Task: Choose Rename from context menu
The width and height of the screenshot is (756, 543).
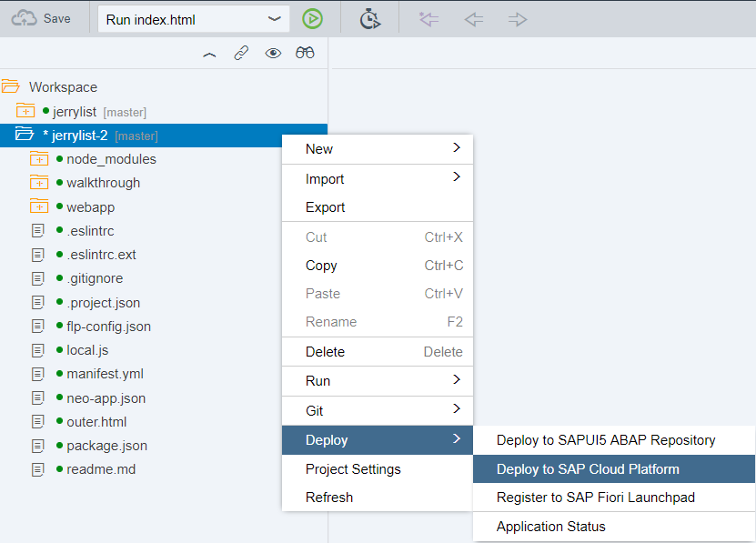Action: point(377,322)
